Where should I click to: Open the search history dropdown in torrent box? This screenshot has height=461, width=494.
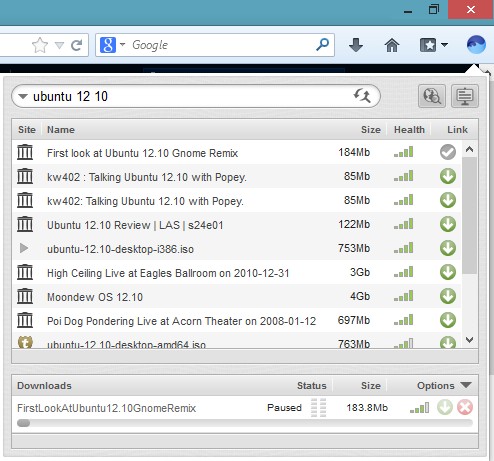[23, 97]
